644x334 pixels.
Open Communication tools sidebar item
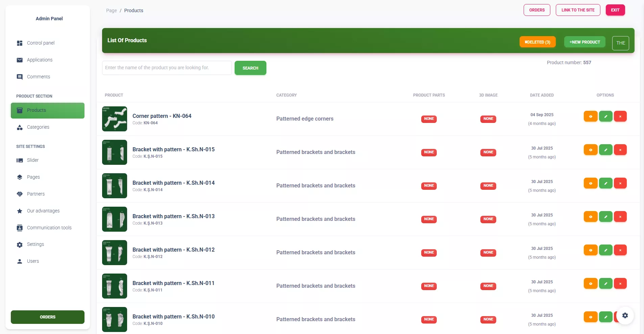coord(49,228)
